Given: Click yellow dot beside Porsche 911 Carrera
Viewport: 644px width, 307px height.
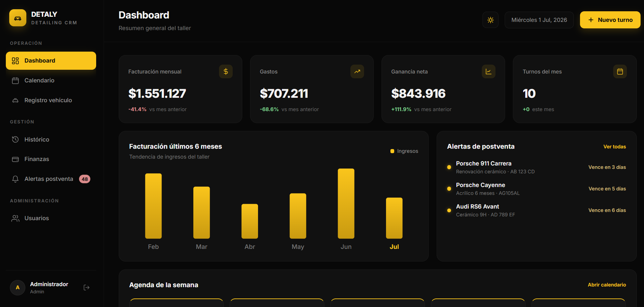Looking at the screenshot, I should 449,167.
